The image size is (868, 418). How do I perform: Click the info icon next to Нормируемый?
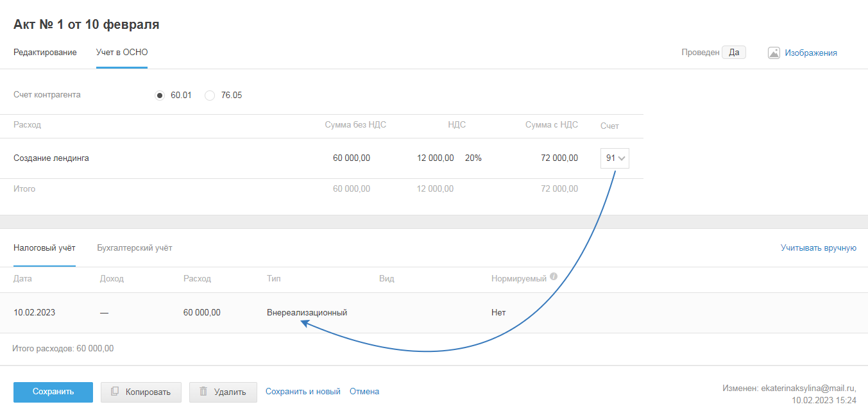pos(554,278)
